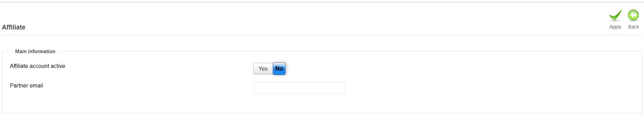Click the Apply text label under checkmark
This screenshot has height=130, width=644.
click(615, 27)
